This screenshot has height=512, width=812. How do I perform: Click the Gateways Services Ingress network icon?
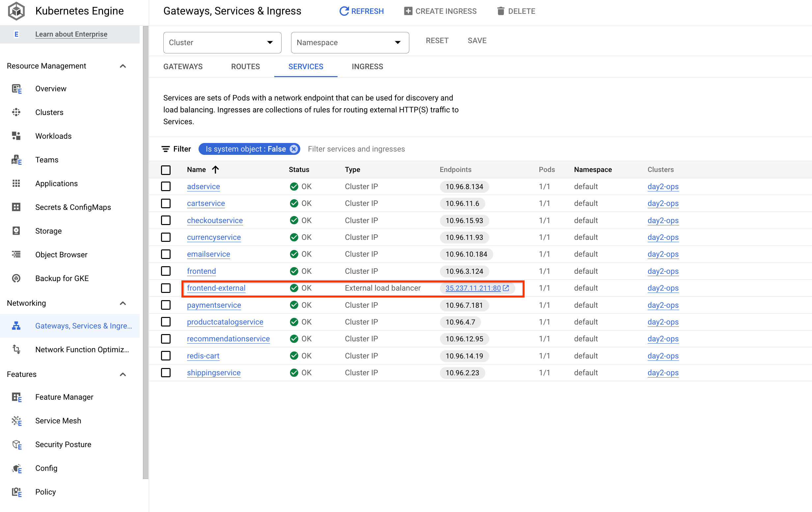(16, 326)
